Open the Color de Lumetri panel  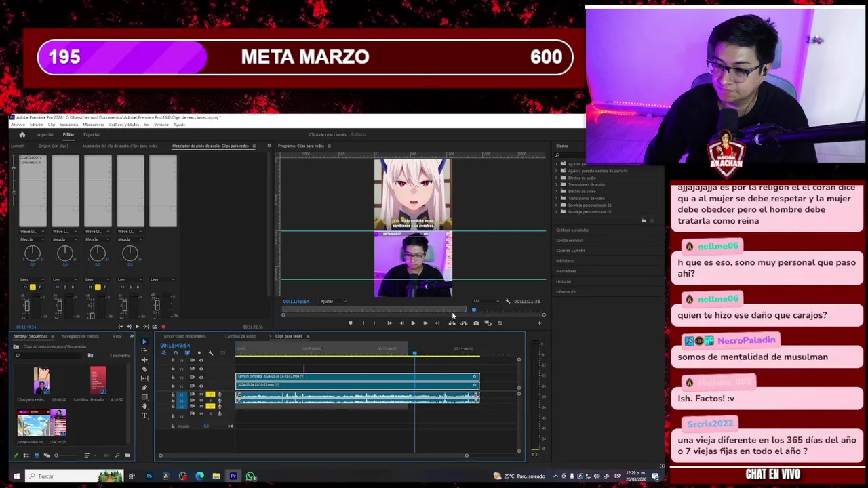(x=570, y=251)
